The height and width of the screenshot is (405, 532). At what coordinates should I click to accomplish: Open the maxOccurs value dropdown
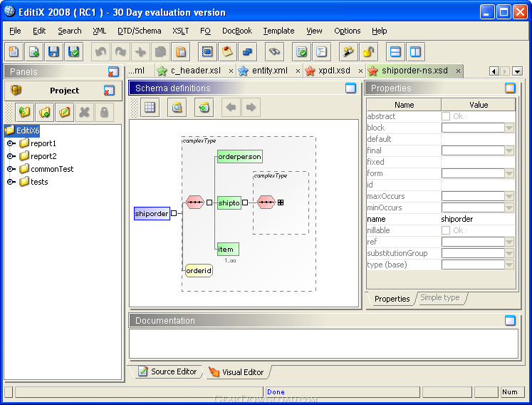[x=508, y=196]
